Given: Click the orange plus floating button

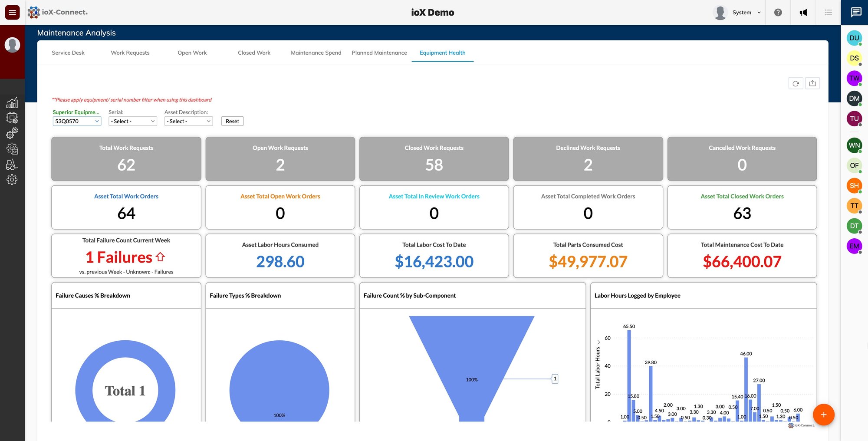Looking at the screenshot, I should [823, 415].
